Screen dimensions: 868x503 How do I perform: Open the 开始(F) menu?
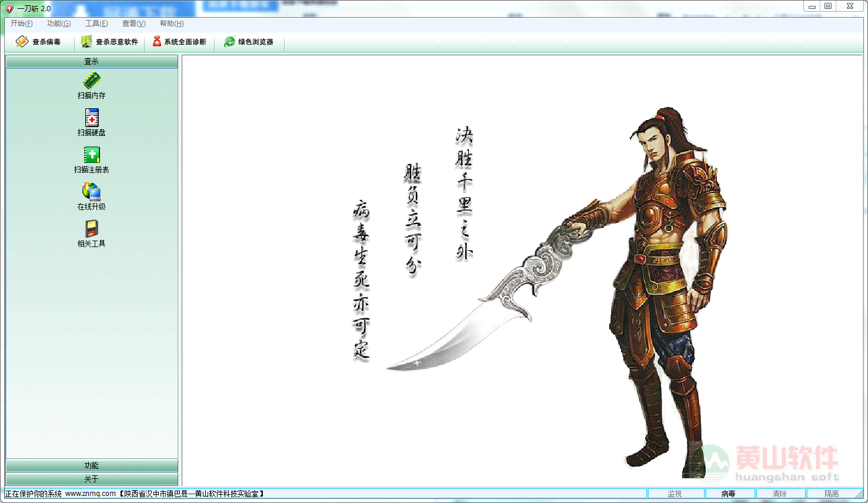[x=21, y=24]
